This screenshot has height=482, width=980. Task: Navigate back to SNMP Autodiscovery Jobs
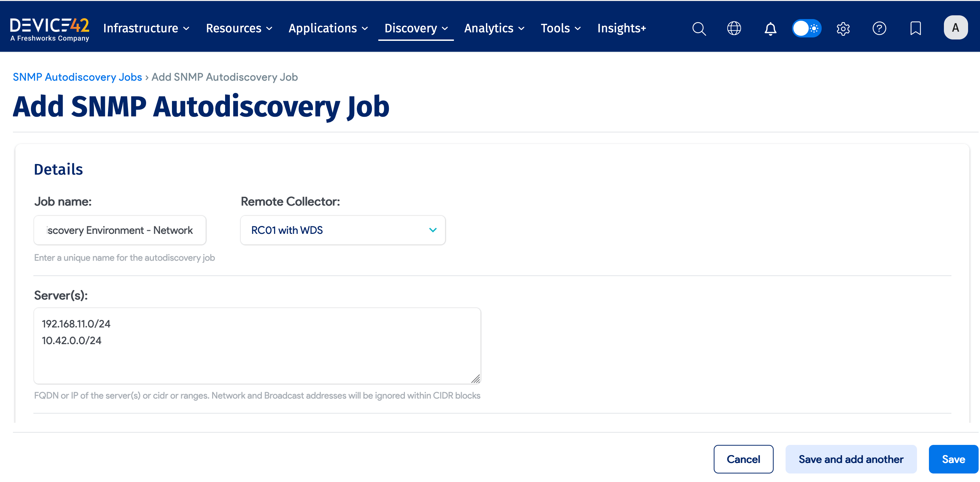click(77, 77)
